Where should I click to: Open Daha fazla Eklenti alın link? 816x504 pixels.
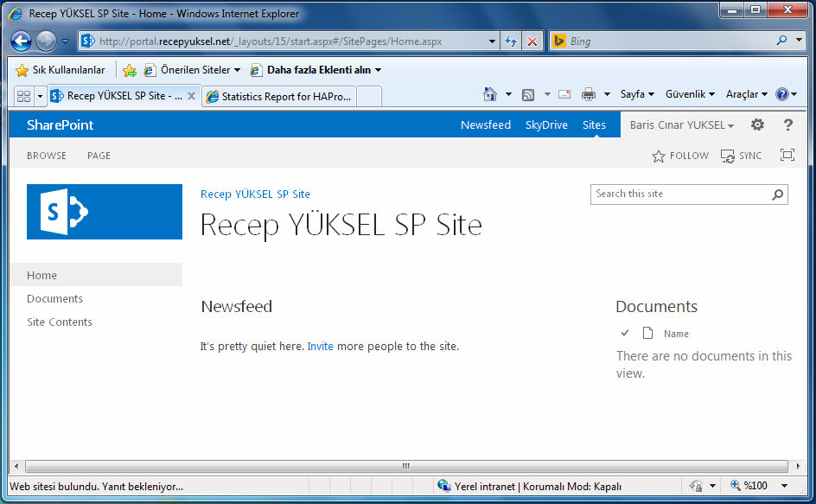coord(316,70)
